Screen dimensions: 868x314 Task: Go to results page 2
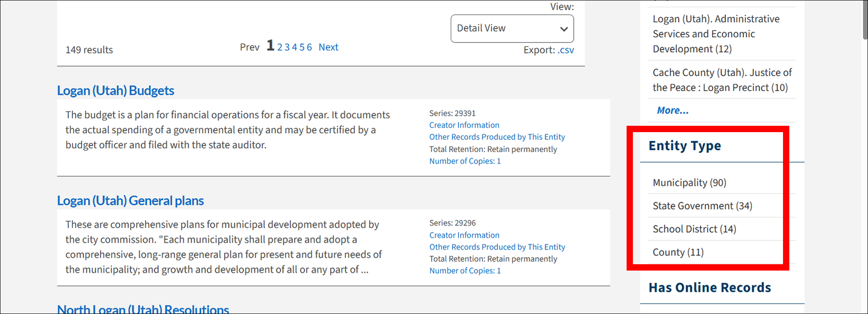pos(280,48)
